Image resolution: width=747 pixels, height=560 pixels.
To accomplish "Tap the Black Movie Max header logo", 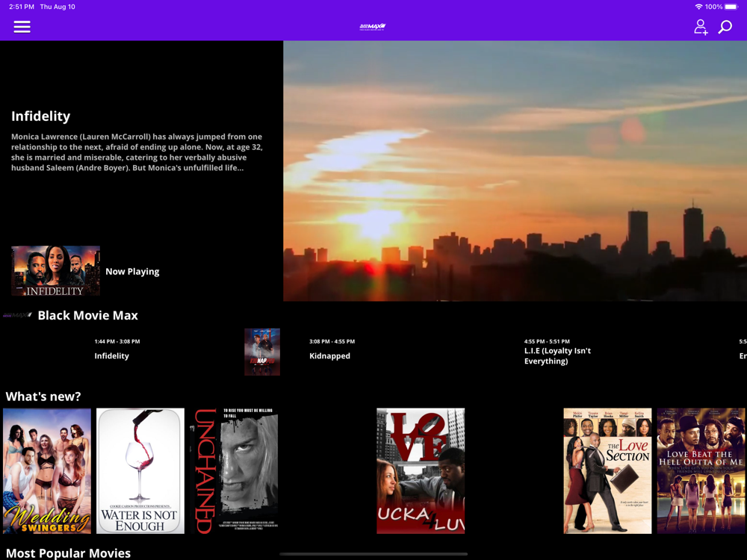I will point(373,27).
